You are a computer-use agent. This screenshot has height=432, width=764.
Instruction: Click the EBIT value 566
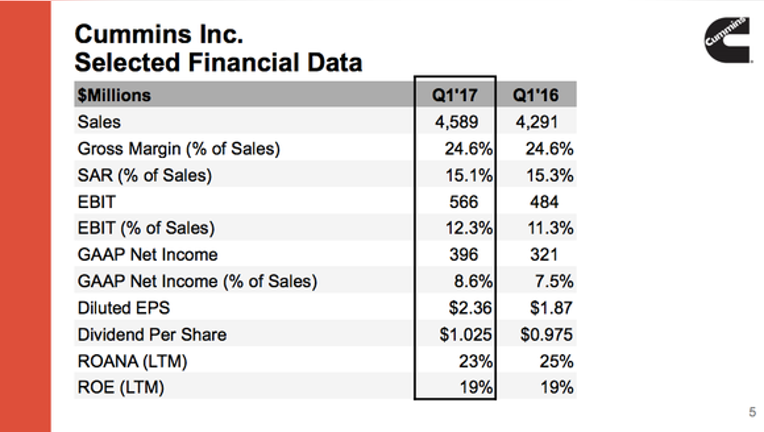[x=464, y=202]
